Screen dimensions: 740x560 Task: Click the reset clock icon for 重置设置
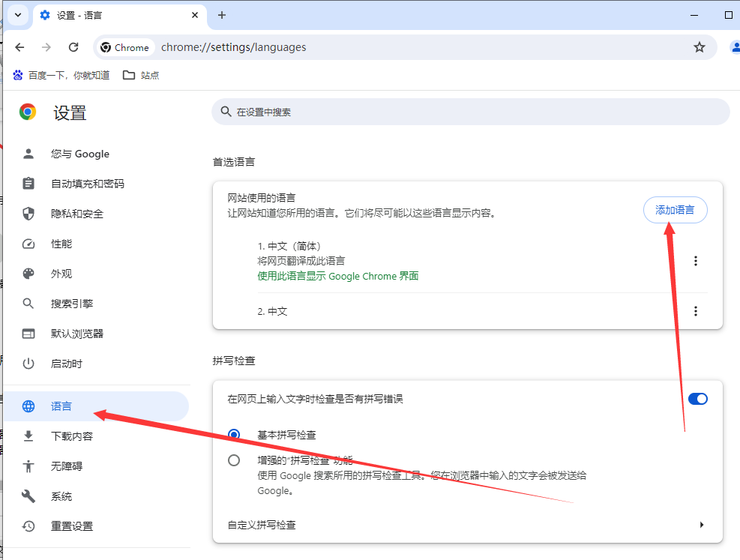(28, 526)
